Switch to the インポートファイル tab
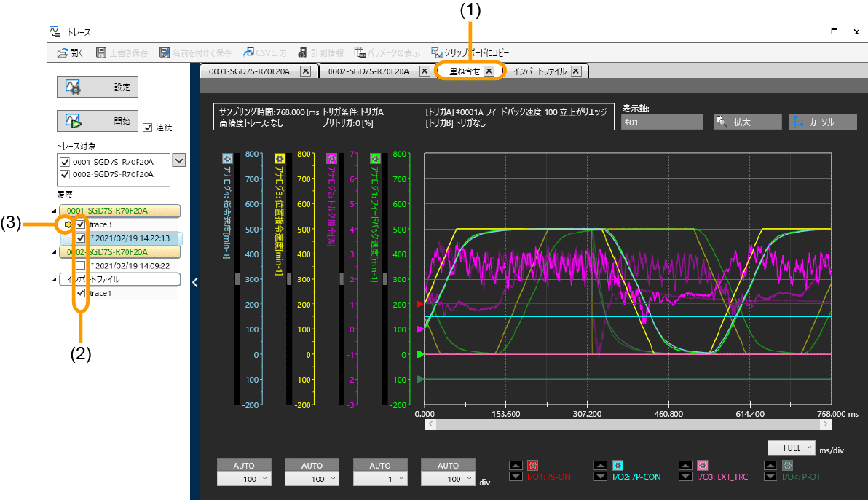The width and height of the screenshot is (868, 500). click(540, 71)
